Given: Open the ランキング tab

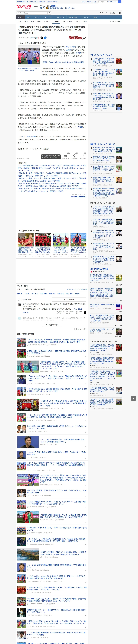Looking at the screenshot, I should pos(86,17).
